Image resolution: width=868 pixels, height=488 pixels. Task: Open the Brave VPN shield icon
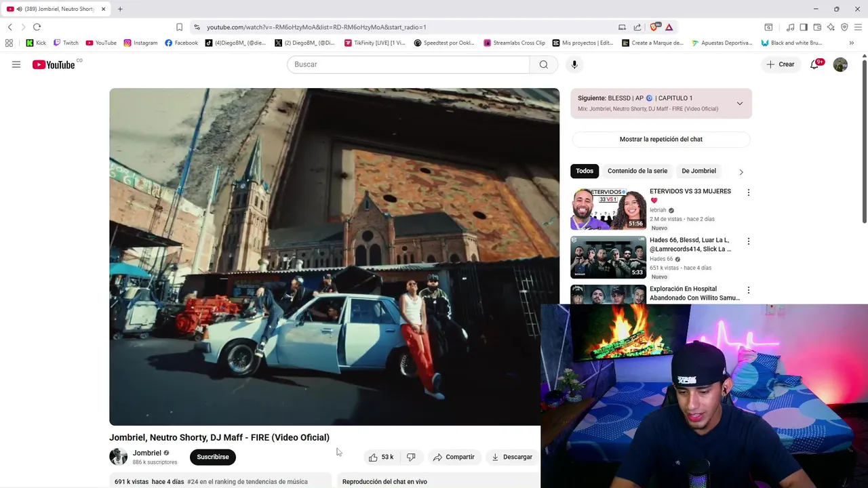[x=844, y=27]
